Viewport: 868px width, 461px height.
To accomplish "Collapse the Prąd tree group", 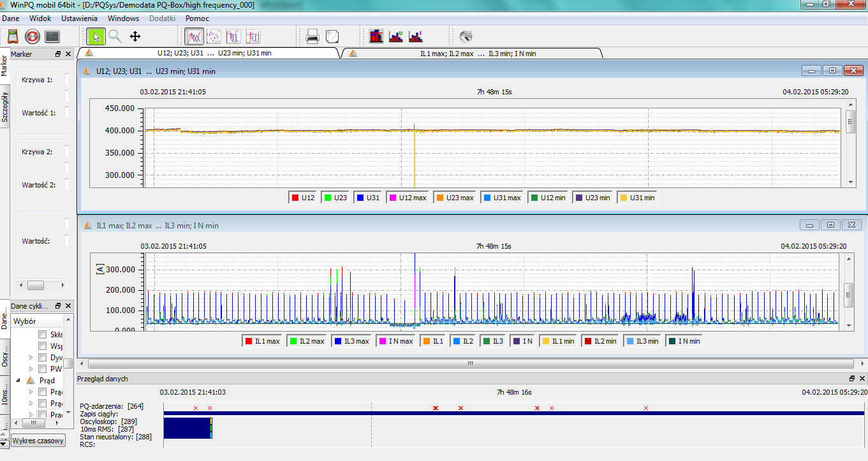I will coord(18,381).
